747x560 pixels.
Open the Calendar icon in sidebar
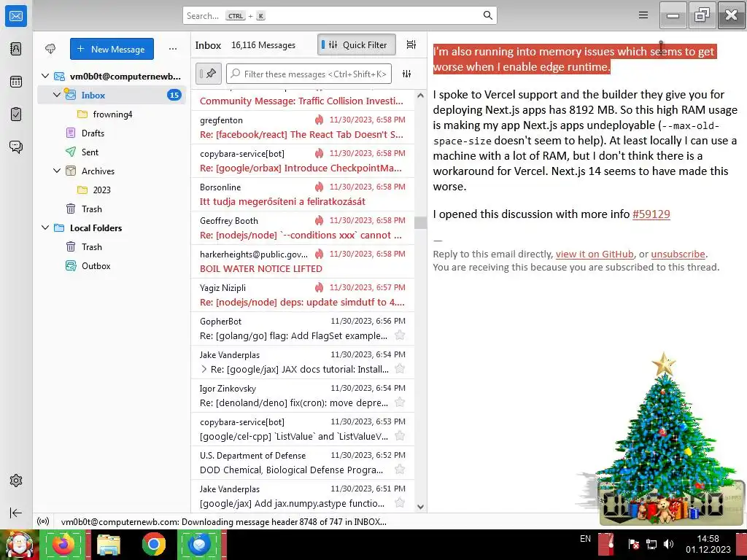pyautogui.click(x=16, y=82)
